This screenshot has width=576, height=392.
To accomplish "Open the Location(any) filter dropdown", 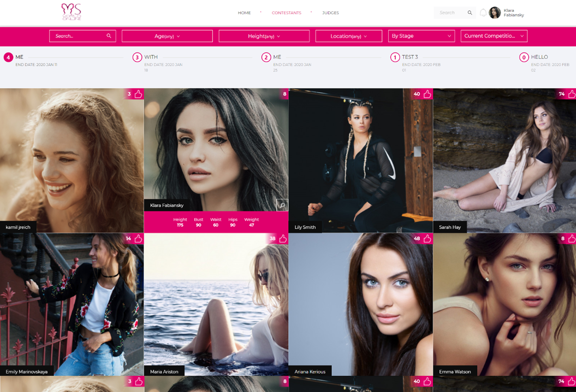I will pyautogui.click(x=348, y=36).
